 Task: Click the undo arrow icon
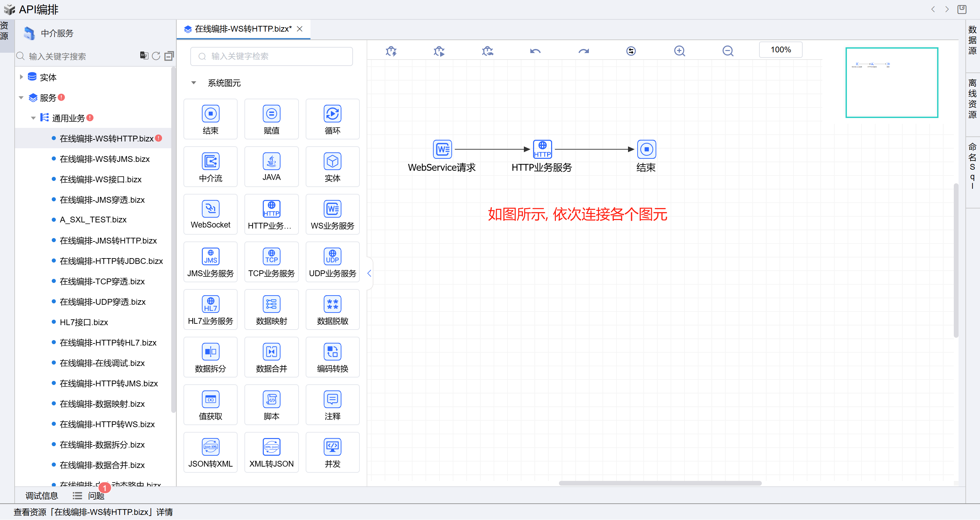535,51
